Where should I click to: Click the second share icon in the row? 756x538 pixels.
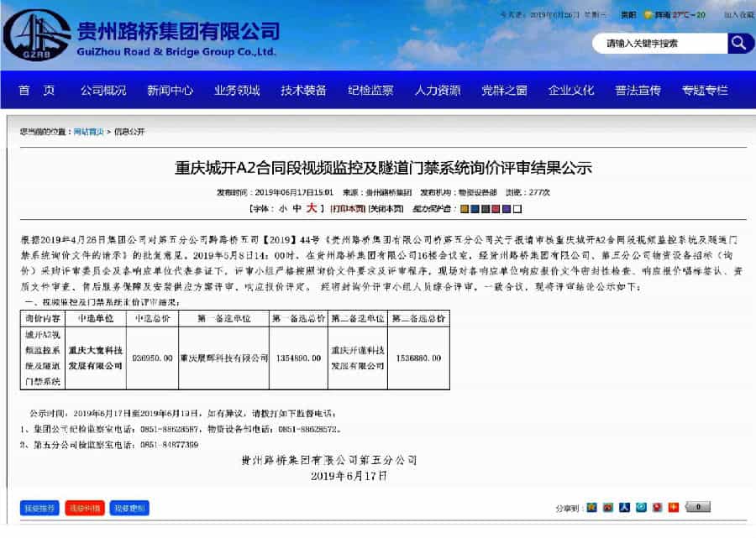pos(608,508)
